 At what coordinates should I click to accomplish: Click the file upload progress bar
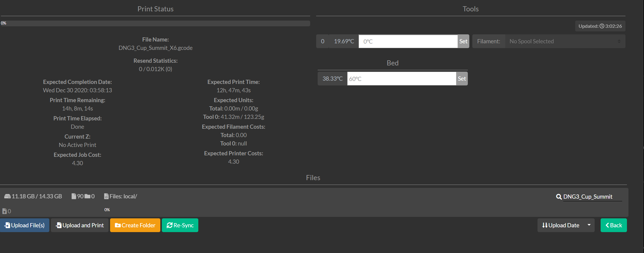(107, 210)
